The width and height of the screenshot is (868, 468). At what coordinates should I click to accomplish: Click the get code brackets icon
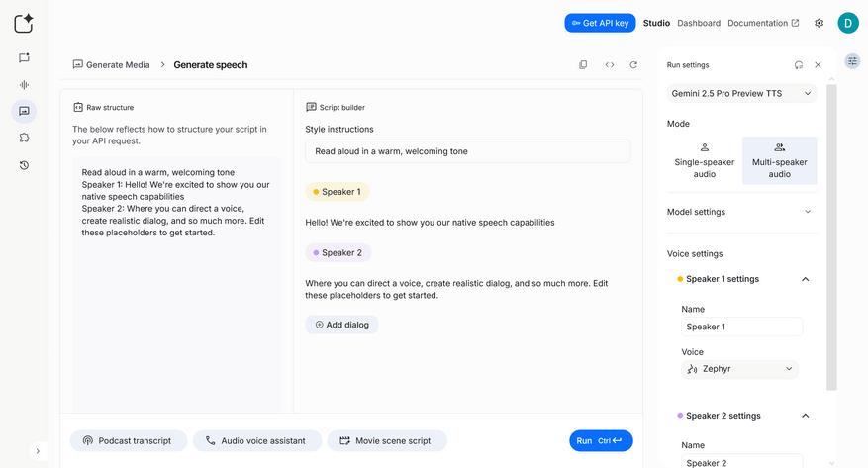609,65
